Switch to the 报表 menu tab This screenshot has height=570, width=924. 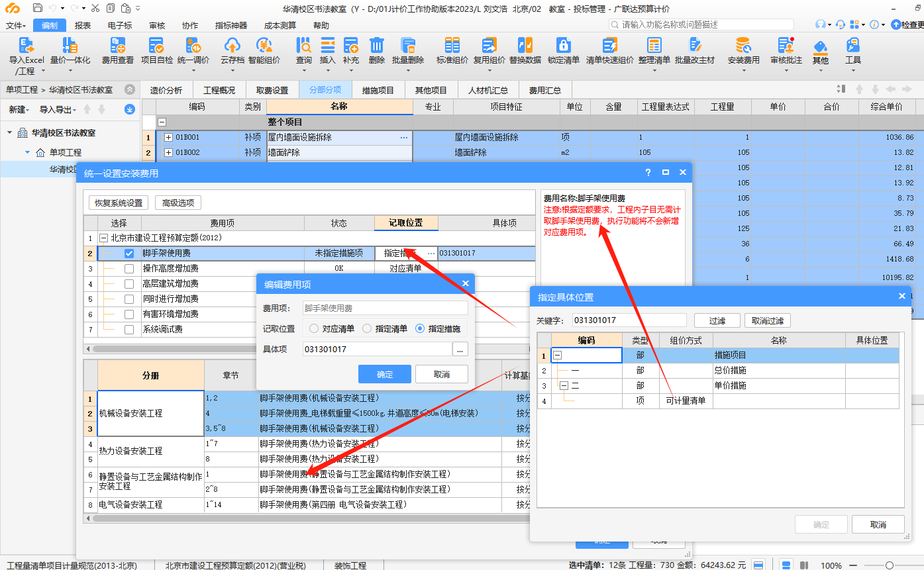tap(83, 25)
